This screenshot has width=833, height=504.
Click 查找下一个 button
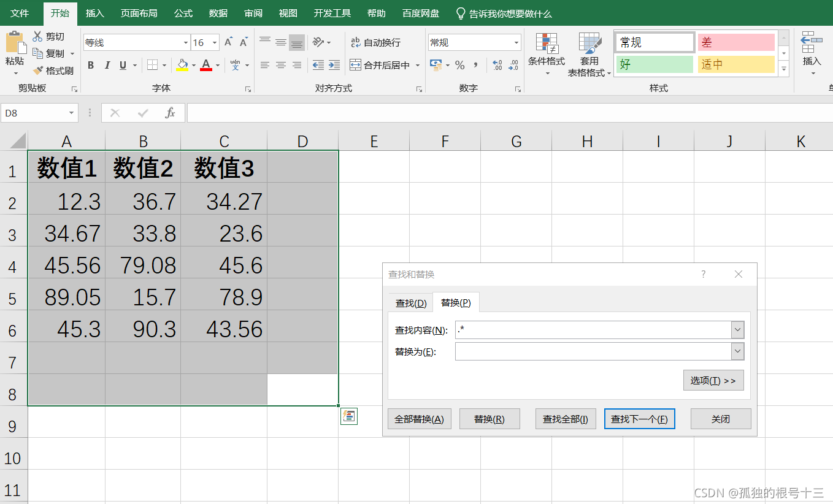pos(640,419)
